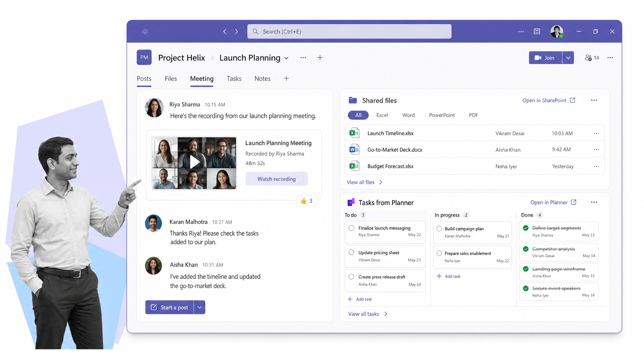The width and height of the screenshot is (644, 362).
Task: Click the Project Helix team name
Action: click(181, 58)
